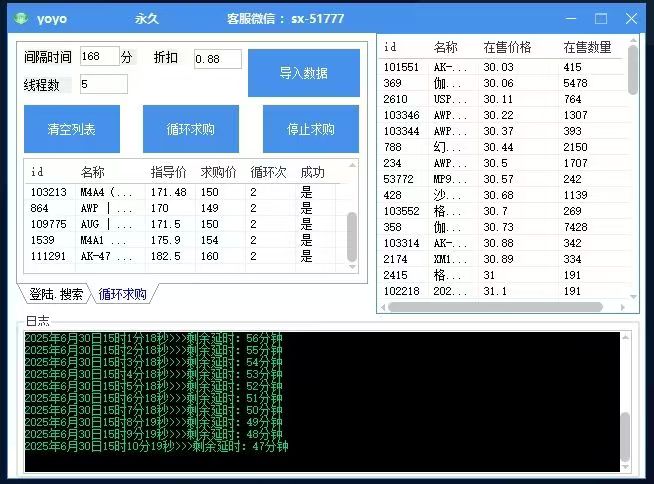The image size is (654, 484).
Task: Click 名称 header in right table
Action: click(445, 47)
